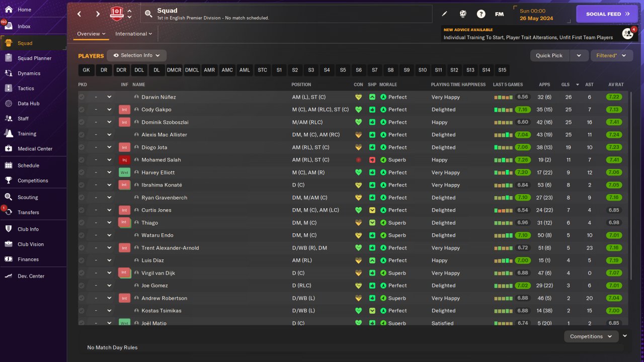Open the Tactics sidebar icon
Image resolution: width=644 pixels, height=362 pixels.
[9, 88]
